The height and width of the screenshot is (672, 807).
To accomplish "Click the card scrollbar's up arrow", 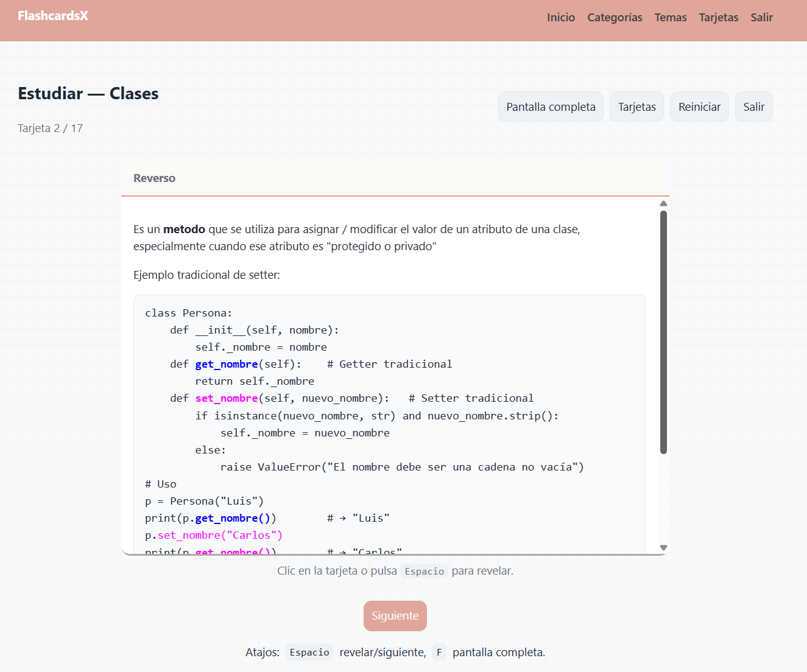I will point(663,204).
